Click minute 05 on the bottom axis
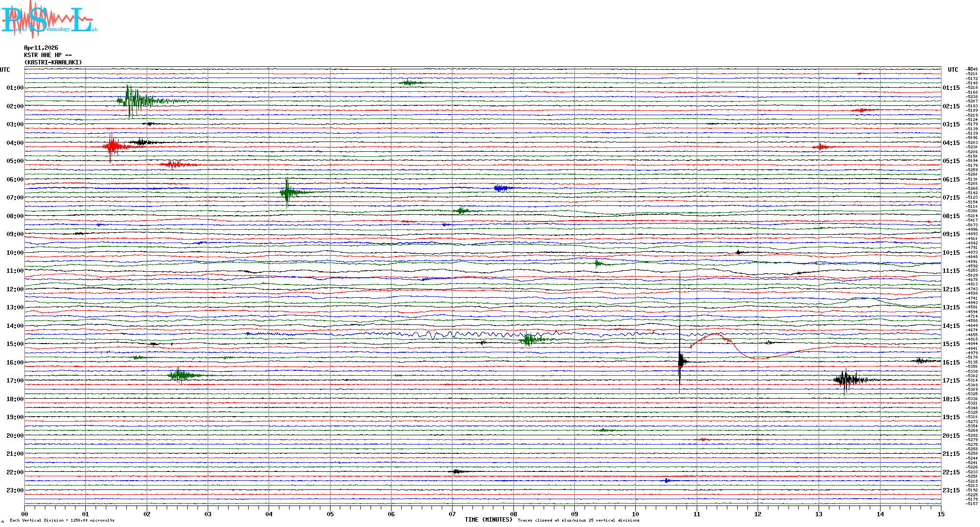Viewport: 980px width, 527px height. [330, 514]
